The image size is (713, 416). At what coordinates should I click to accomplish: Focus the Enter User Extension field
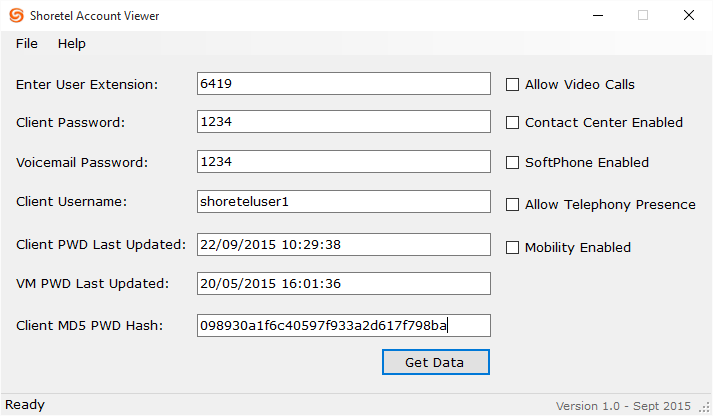click(x=344, y=84)
